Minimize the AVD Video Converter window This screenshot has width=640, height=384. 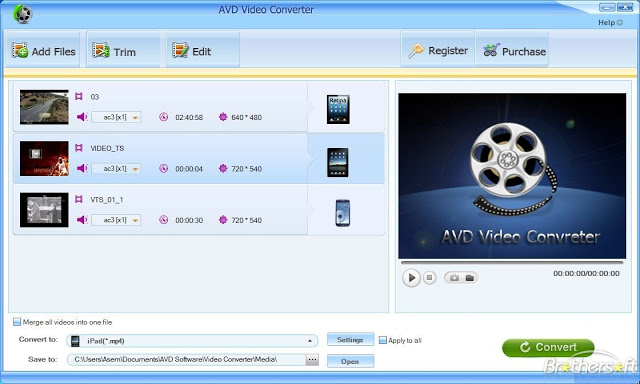[x=607, y=7]
